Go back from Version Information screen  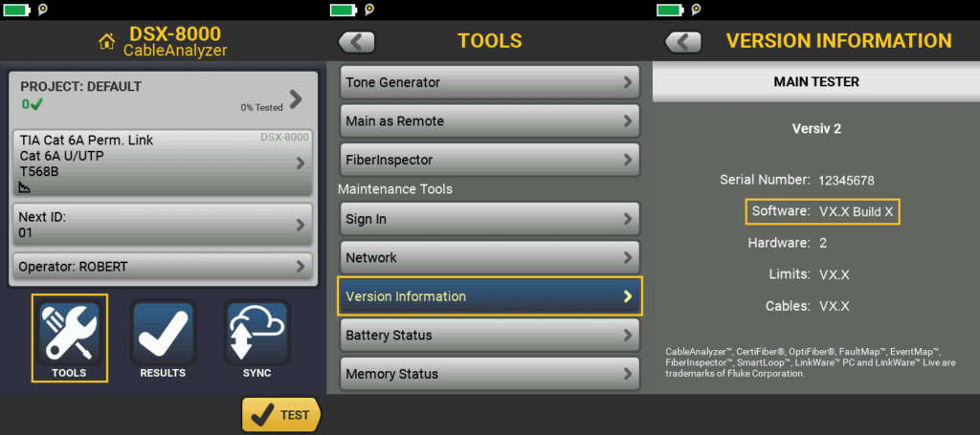click(682, 42)
